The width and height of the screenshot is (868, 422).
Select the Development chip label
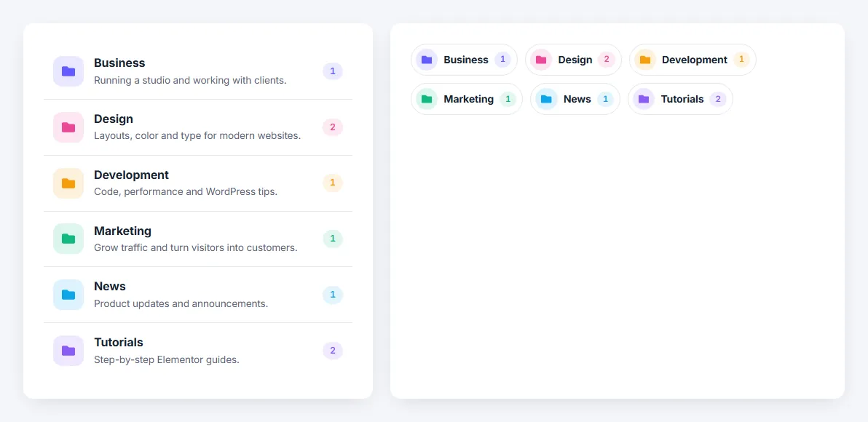[695, 60]
